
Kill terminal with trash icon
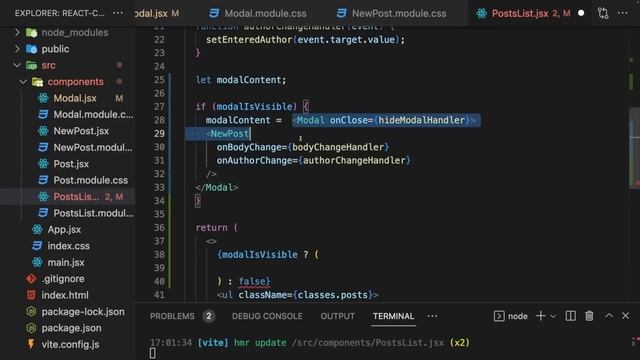589,316
